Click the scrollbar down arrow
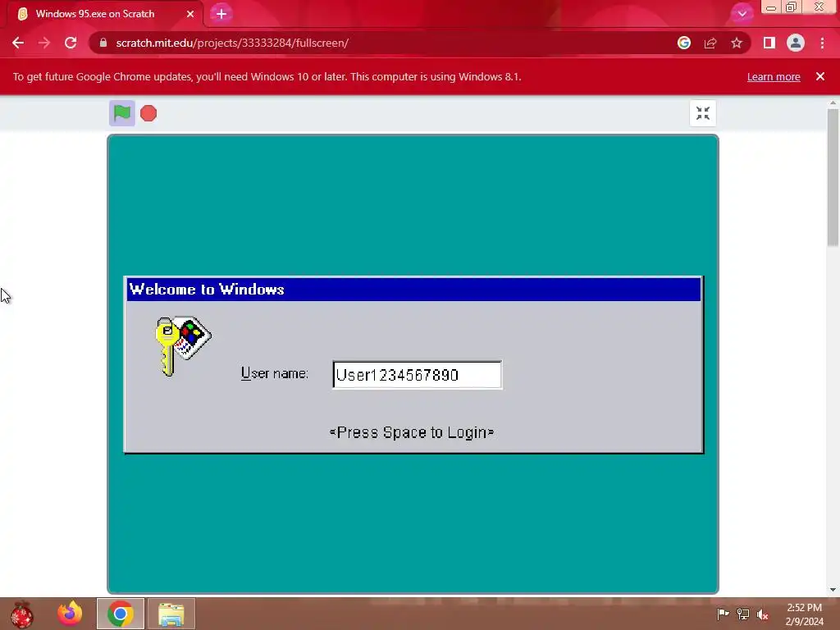The image size is (840, 630). pyautogui.click(x=833, y=589)
